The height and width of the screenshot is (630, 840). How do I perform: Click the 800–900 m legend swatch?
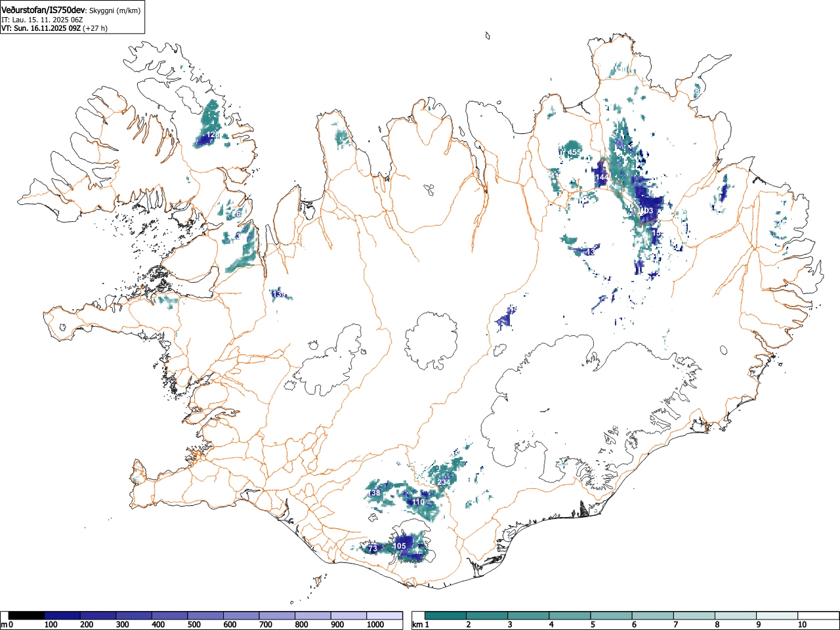tap(313, 616)
